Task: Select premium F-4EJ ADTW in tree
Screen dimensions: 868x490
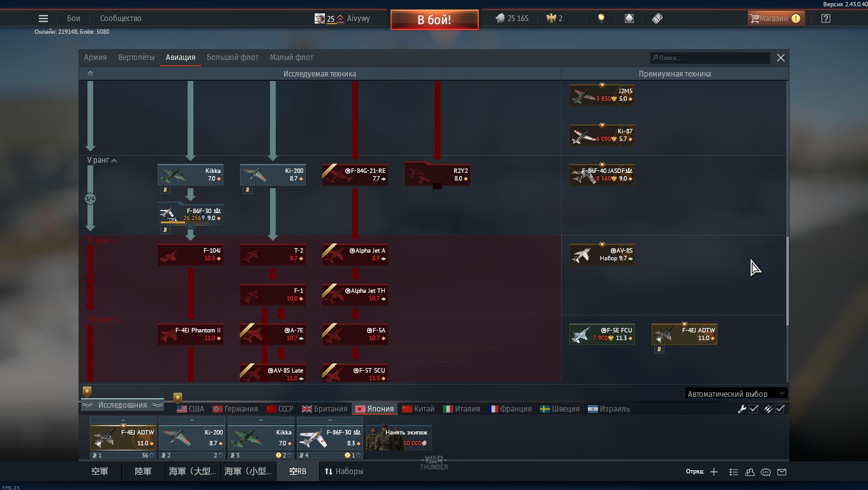Action: coord(684,334)
